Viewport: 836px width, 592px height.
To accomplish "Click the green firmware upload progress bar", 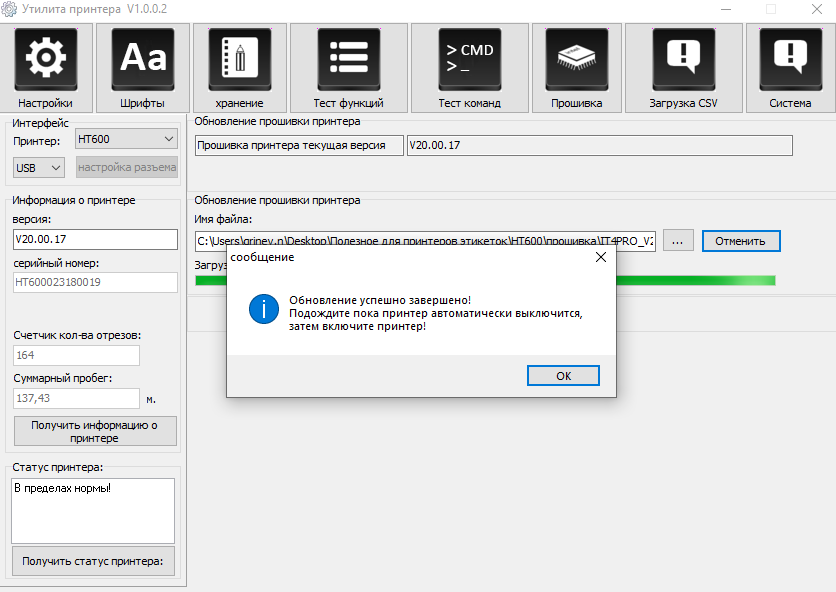I will point(700,281).
